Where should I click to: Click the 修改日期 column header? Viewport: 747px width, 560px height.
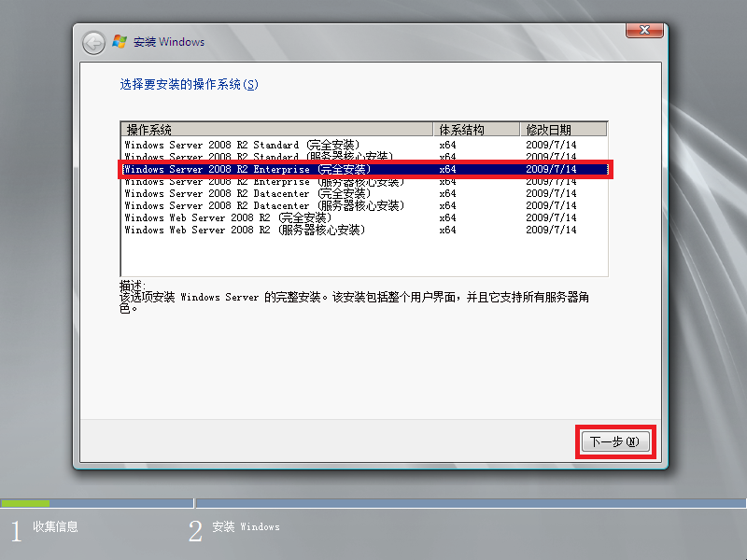tap(564, 130)
